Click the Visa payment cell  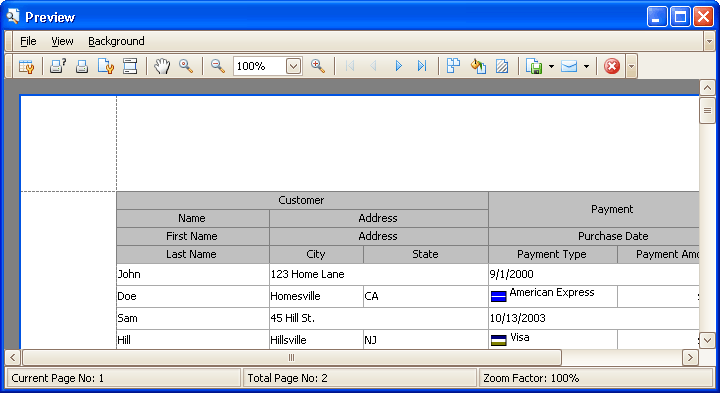point(553,340)
